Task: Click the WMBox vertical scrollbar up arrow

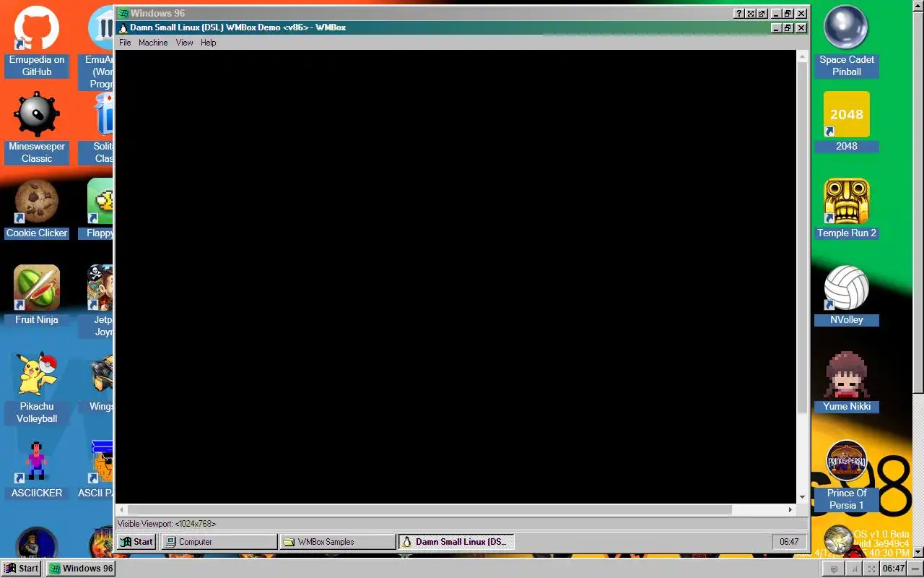Action: click(x=802, y=56)
